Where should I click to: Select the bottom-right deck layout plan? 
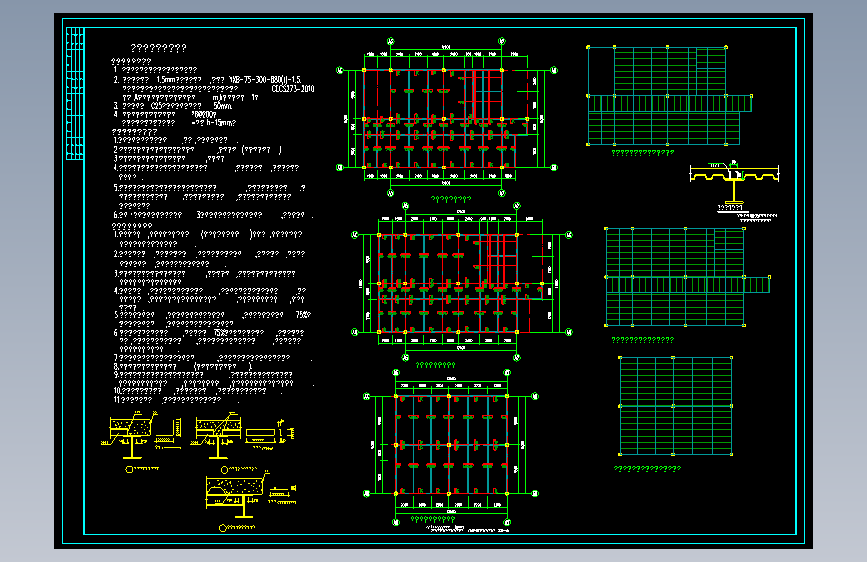[676, 406]
